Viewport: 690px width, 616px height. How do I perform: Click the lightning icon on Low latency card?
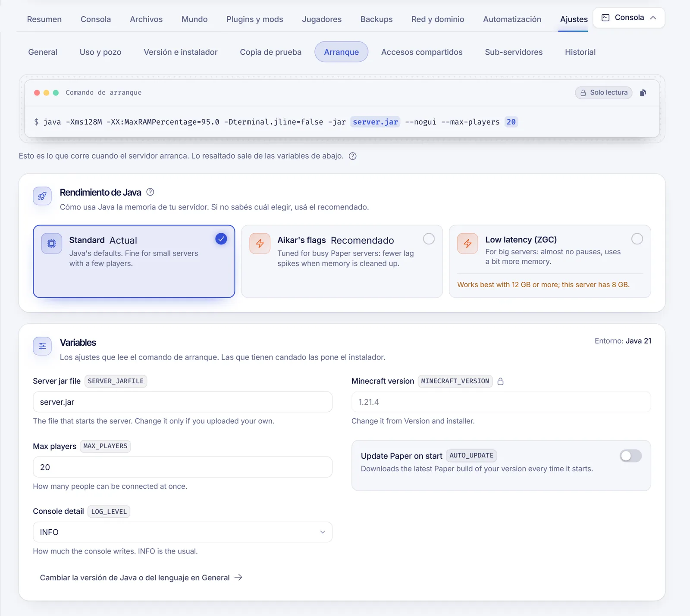[x=467, y=244]
